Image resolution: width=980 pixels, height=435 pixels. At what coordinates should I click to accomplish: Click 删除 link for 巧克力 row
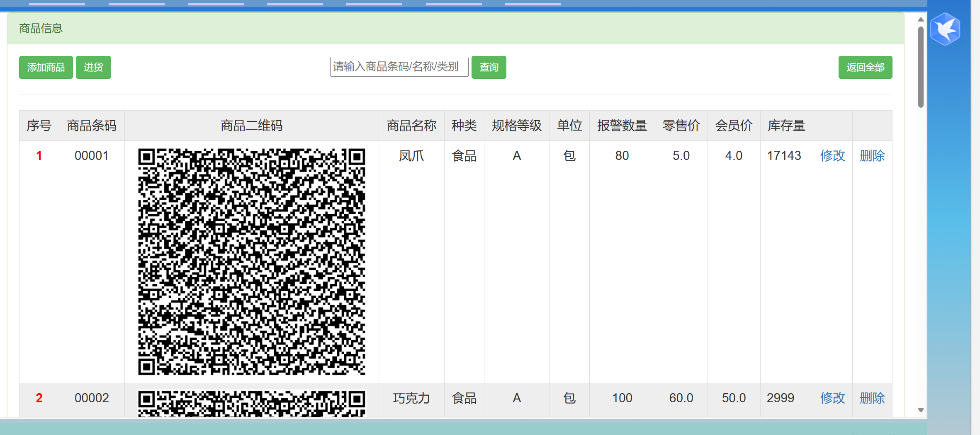coord(872,398)
